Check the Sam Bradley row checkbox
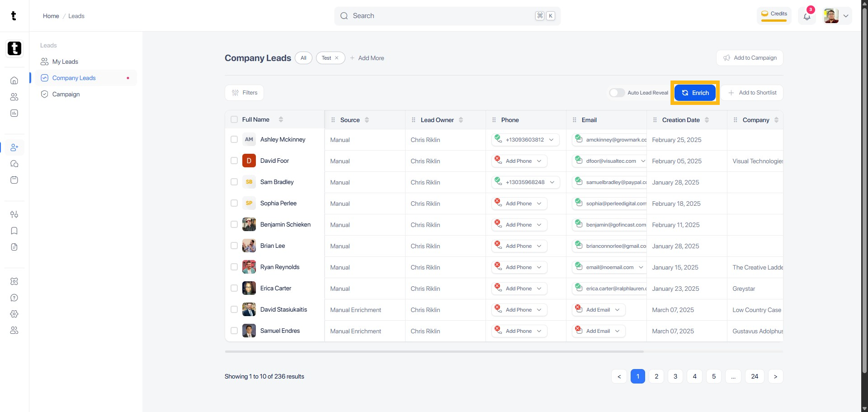Viewport: 868px width, 412px height. point(234,182)
